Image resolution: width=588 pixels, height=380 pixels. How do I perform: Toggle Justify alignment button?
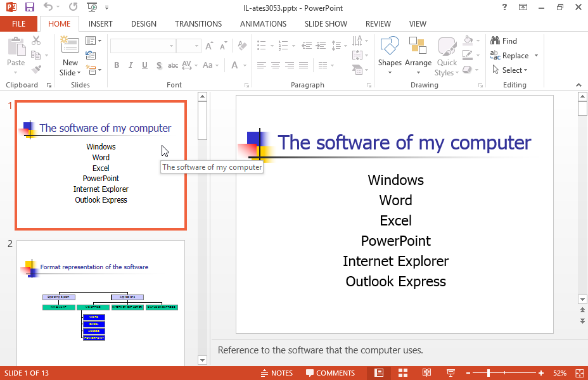[x=304, y=65]
